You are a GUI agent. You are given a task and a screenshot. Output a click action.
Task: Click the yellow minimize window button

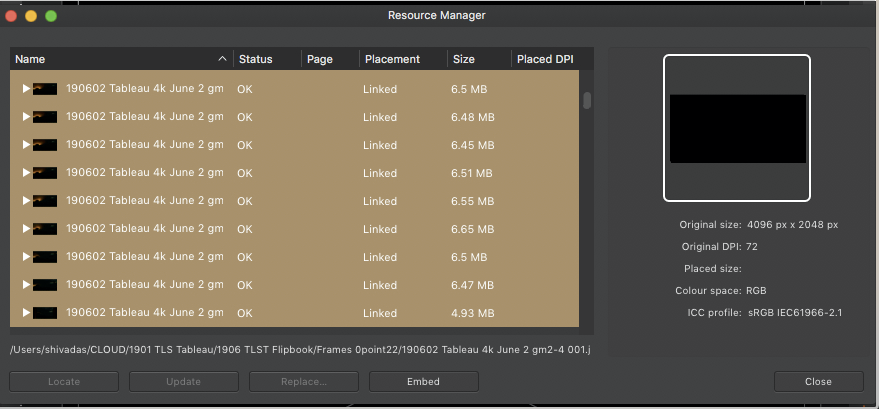(x=31, y=16)
